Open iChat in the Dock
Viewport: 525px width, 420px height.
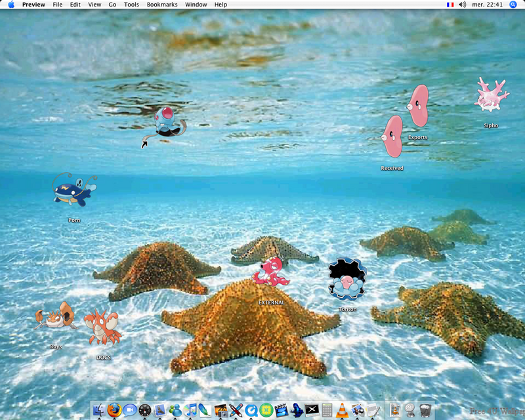129,410
